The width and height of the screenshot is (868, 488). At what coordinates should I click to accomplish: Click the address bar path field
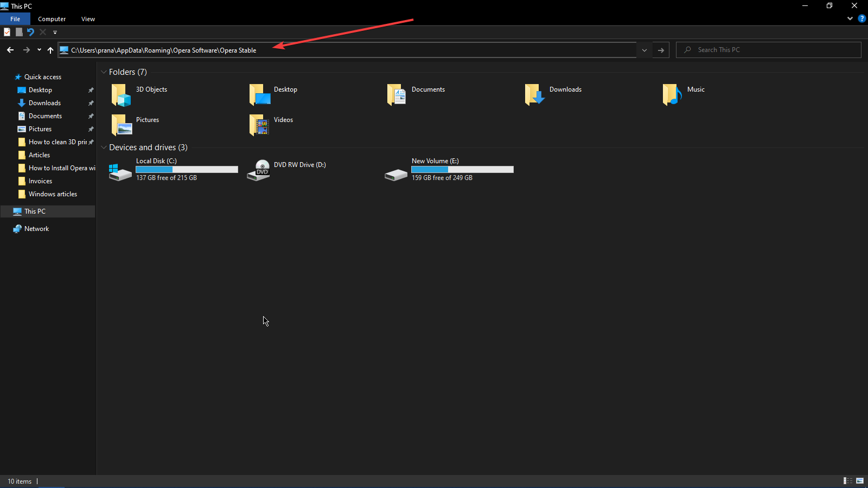coord(347,50)
